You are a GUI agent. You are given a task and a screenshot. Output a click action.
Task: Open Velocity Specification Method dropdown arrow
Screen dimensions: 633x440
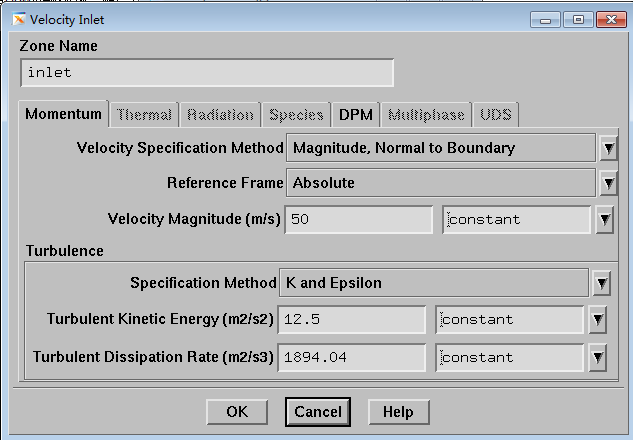606,149
